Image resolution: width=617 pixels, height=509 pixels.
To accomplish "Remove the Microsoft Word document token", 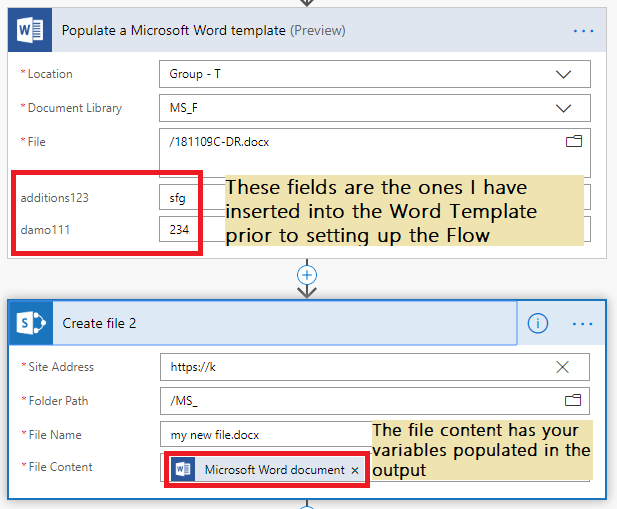I will tap(355, 470).
